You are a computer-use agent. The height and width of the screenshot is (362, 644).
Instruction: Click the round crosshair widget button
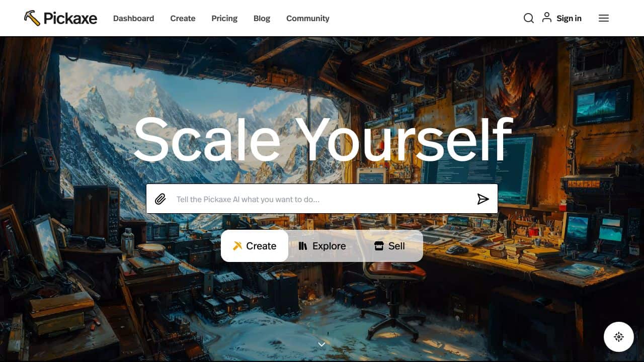pos(619,337)
